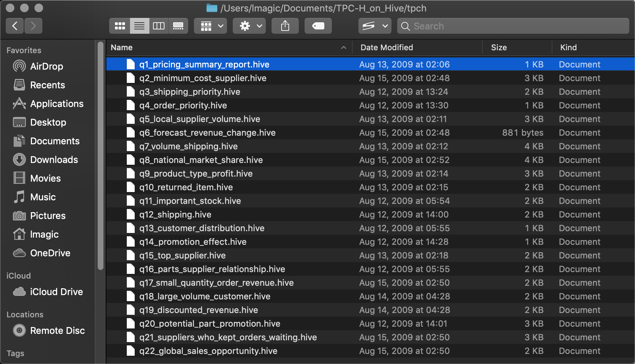Image resolution: width=635 pixels, height=364 pixels.
Task: Open the toolbar app dropdown beside search
Action: 375,26
